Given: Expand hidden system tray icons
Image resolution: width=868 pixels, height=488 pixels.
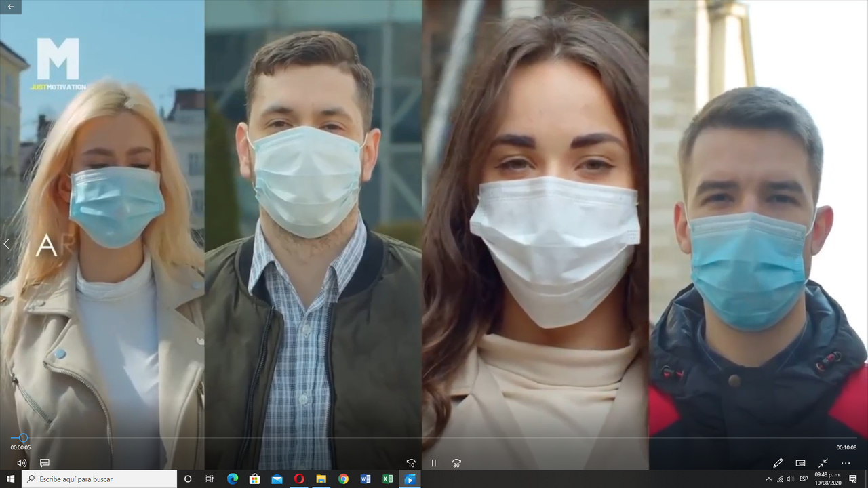Looking at the screenshot, I should (768, 479).
